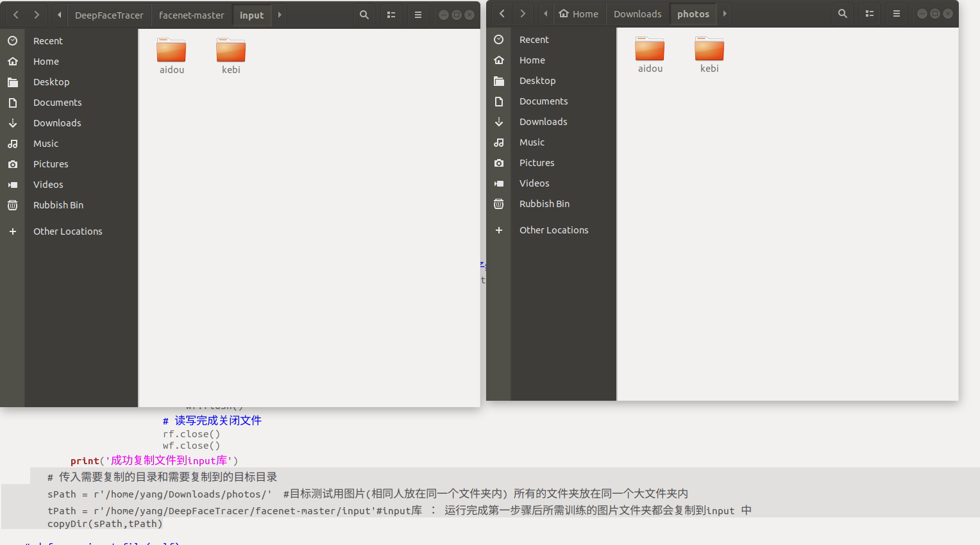Open Downloads in input window sidebar

click(x=57, y=123)
